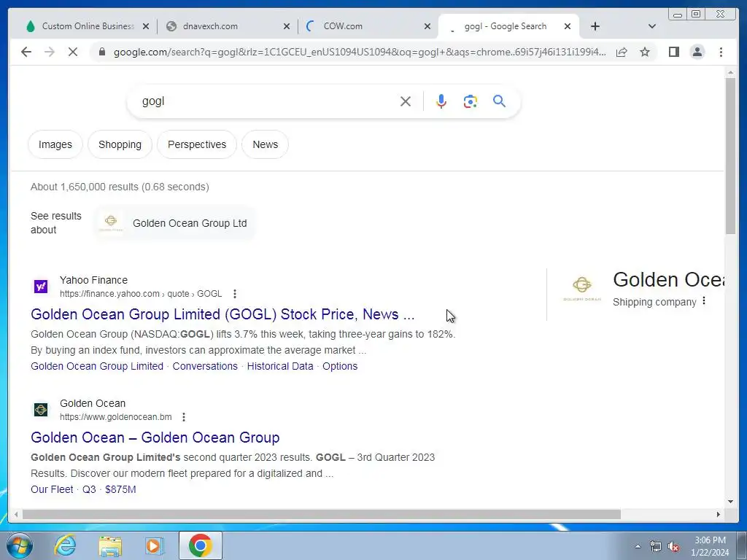
Task: Open Q3 sitelink
Action: (x=89, y=489)
